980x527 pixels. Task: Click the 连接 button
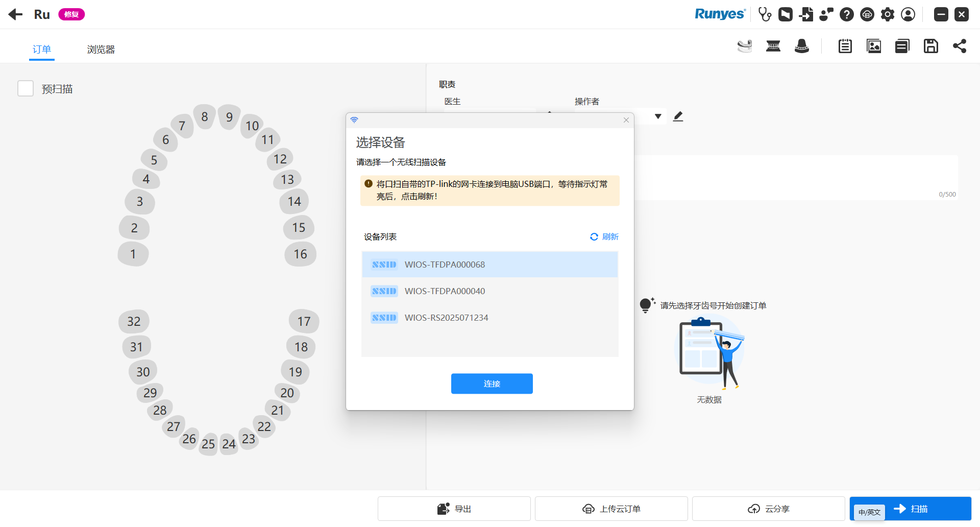coord(492,384)
